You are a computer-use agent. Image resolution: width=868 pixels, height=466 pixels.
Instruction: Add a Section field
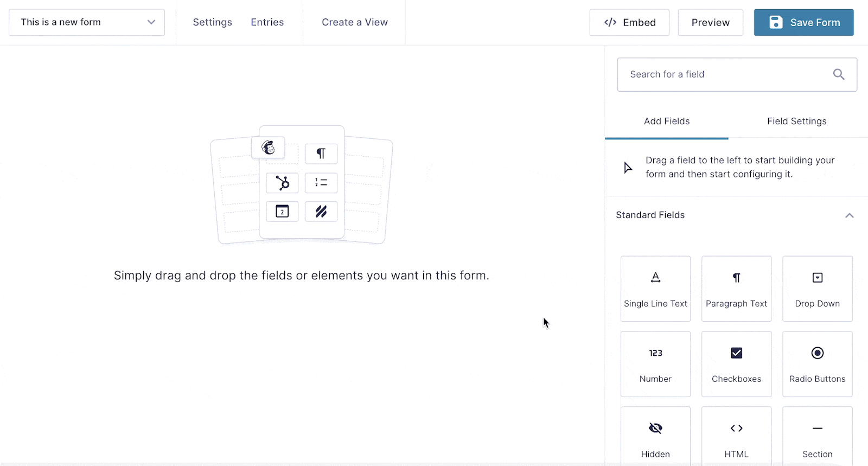817,436
